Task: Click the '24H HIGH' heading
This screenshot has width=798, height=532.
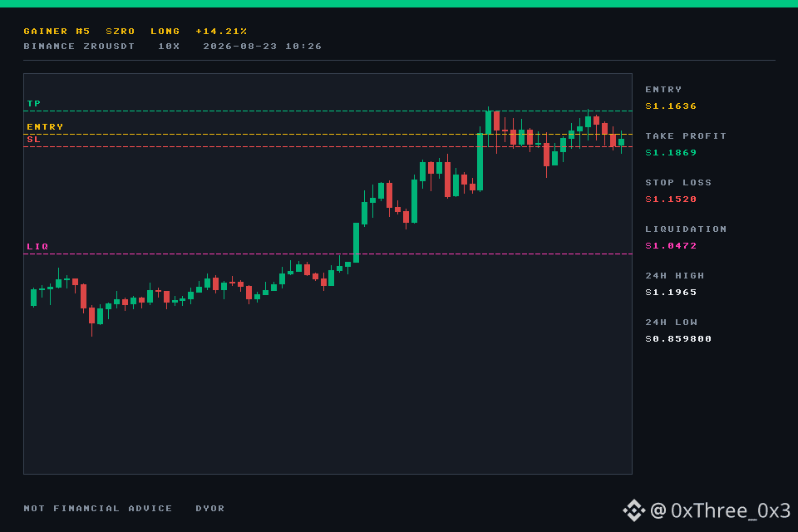Action: pyautogui.click(x=674, y=275)
